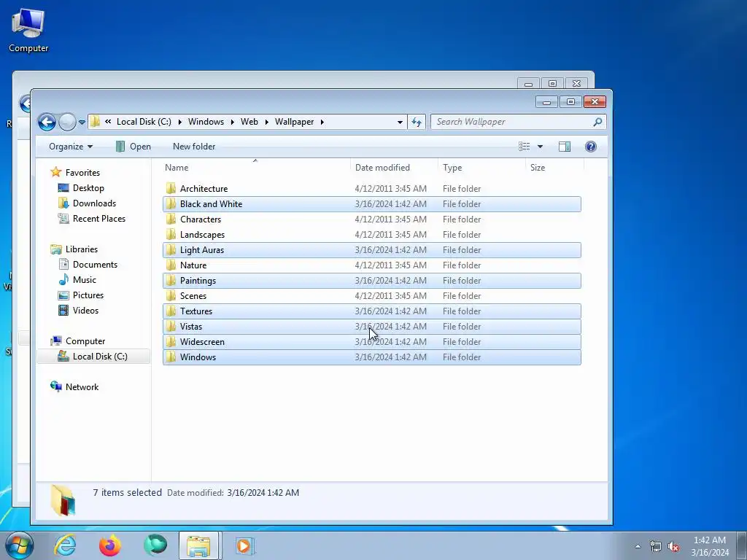Image resolution: width=747 pixels, height=560 pixels.
Task: Click the Change your view icon
Action: [524, 147]
